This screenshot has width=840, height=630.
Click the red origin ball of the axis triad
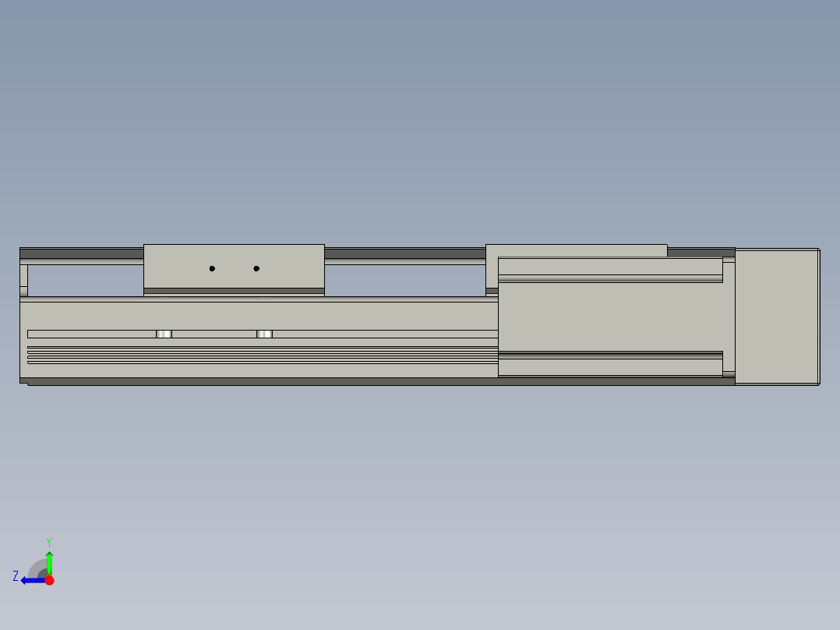pos(49,580)
